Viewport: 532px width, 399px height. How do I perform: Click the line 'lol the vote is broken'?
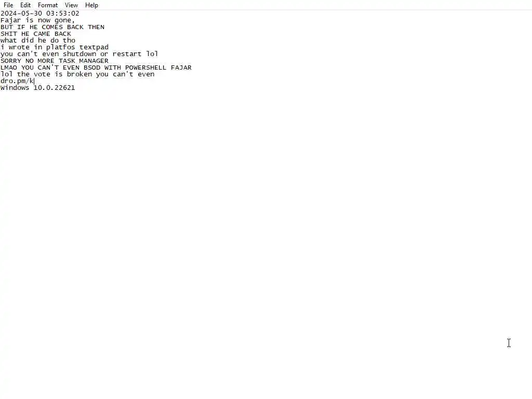coord(77,74)
